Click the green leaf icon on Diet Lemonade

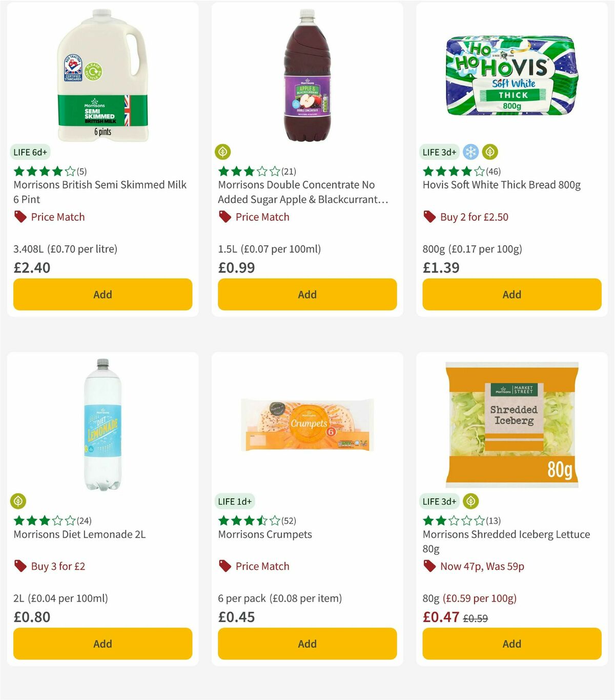17,501
